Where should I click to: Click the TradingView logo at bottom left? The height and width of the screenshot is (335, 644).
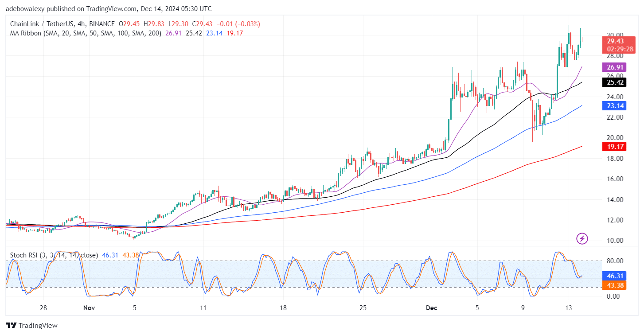tap(32, 326)
